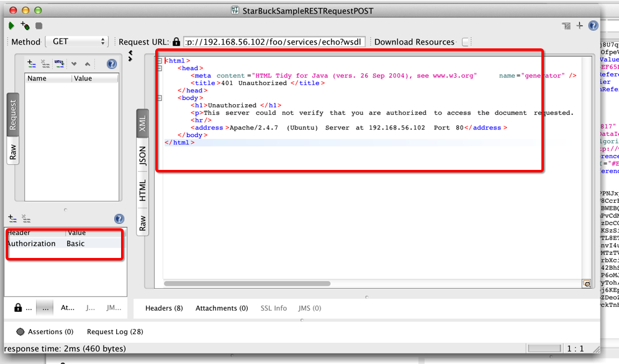Open the GET method dropdown

(x=77, y=42)
